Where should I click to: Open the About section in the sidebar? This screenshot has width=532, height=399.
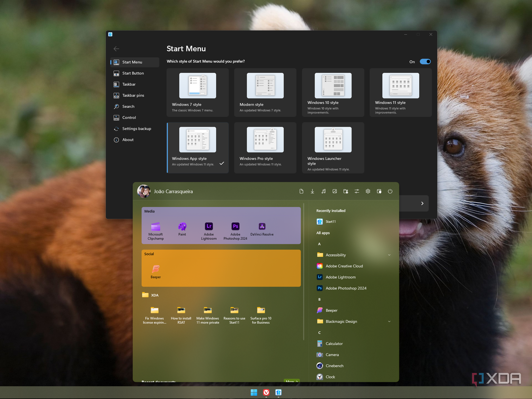[x=135, y=140]
